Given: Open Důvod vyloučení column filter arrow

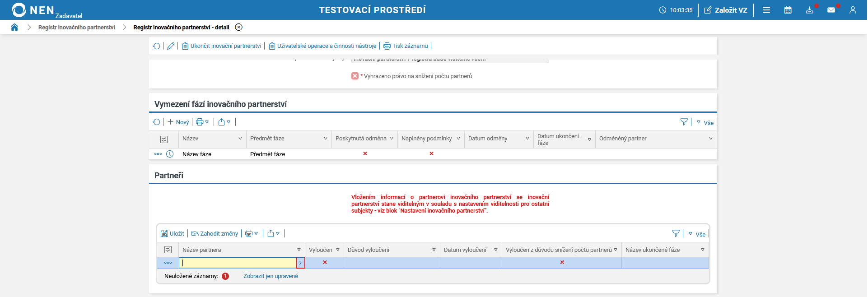Looking at the screenshot, I should pos(434,250).
